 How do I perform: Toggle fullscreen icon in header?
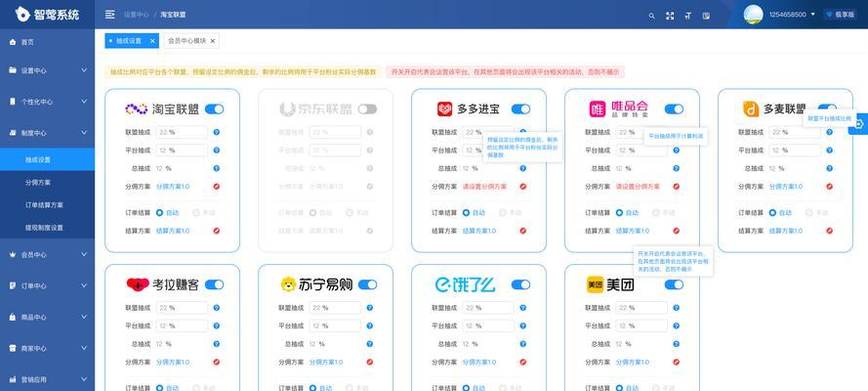click(670, 16)
